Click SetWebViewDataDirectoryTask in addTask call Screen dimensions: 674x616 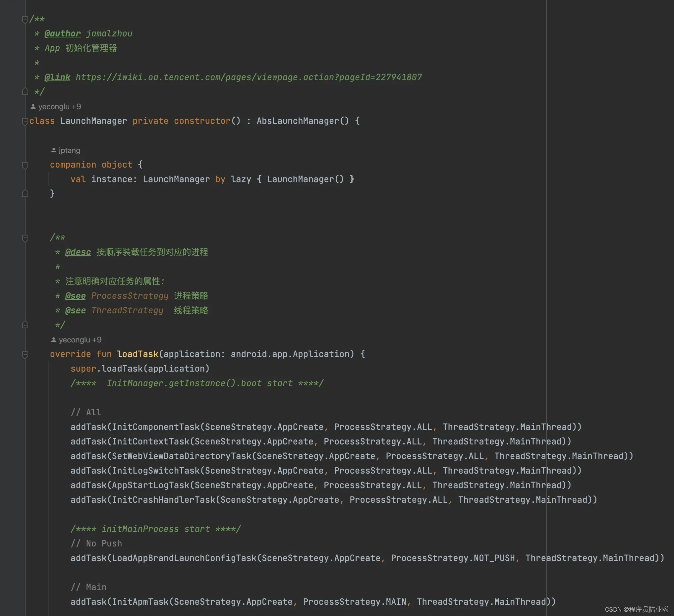181,456
